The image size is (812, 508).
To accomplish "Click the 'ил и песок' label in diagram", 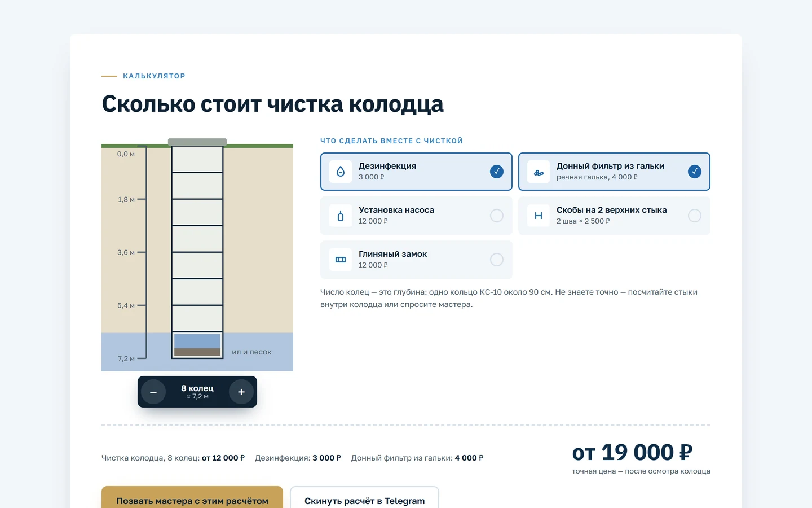I will 251,352.
